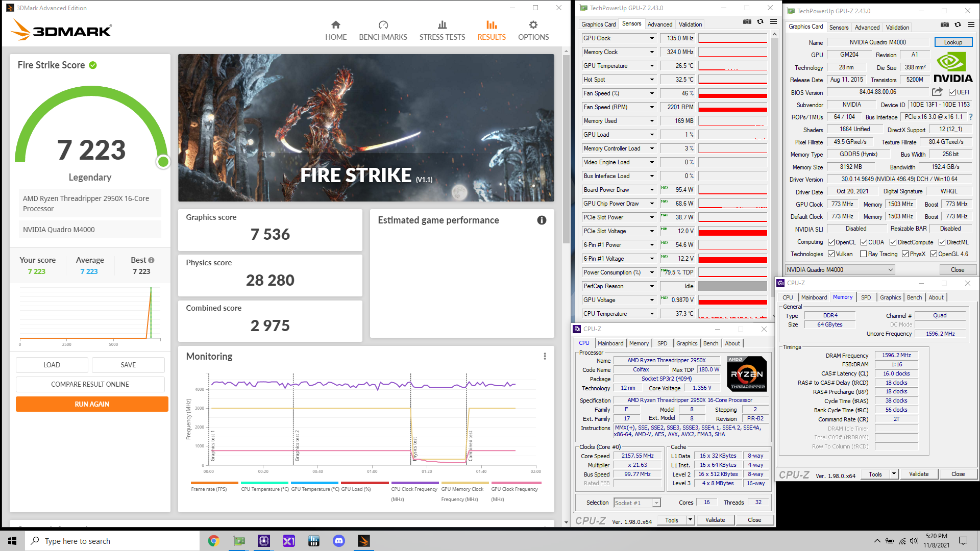Image resolution: width=980 pixels, height=551 pixels.
Task: Expand the PerfCap Reason dropdown
Action: [652, 286]
